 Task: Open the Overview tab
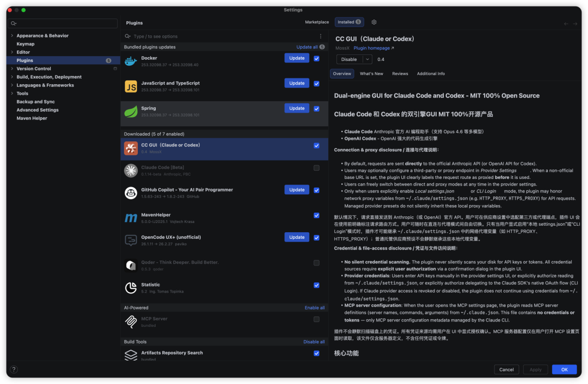click(x=342, y=74)
